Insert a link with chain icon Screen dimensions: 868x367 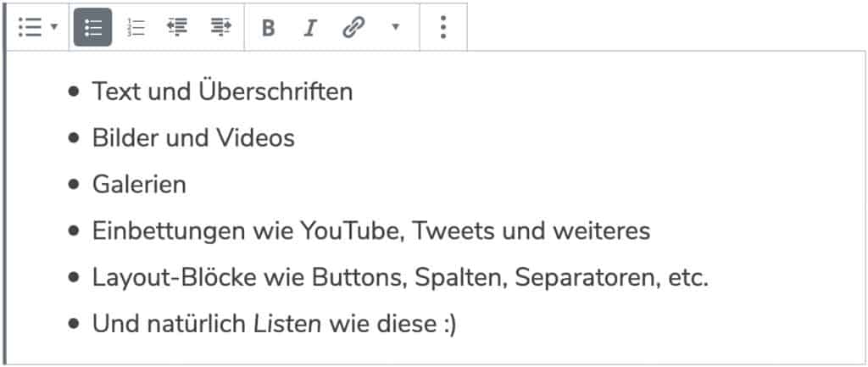click(x=353, y=28)
